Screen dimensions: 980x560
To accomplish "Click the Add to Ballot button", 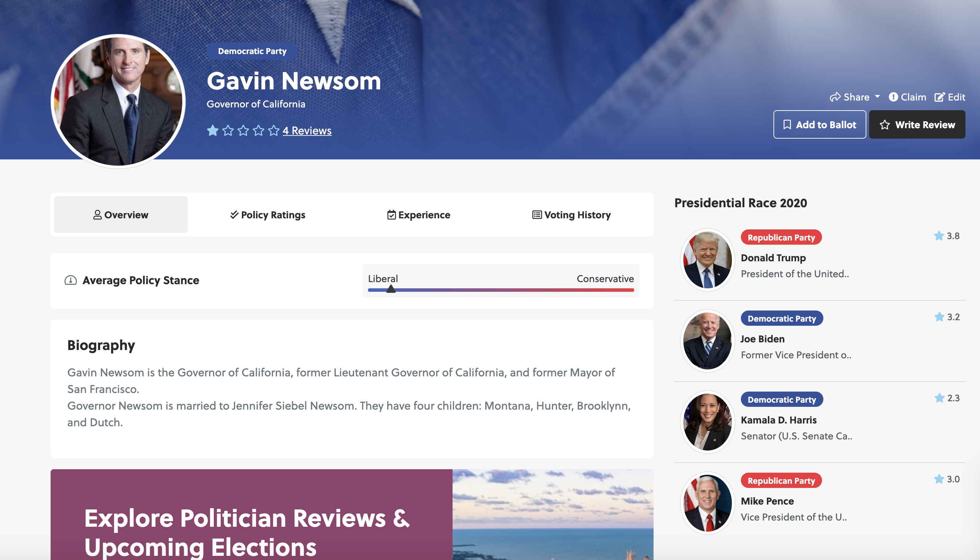I will pos(820,124).
